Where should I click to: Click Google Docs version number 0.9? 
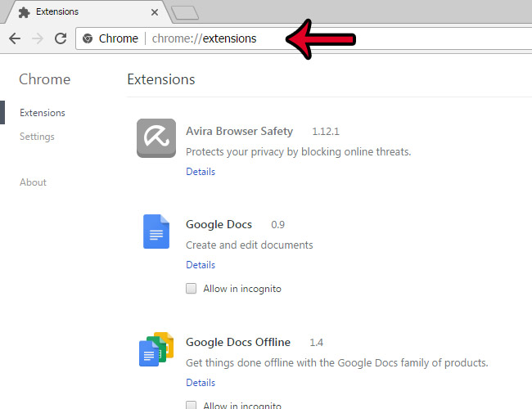(277, 224)
